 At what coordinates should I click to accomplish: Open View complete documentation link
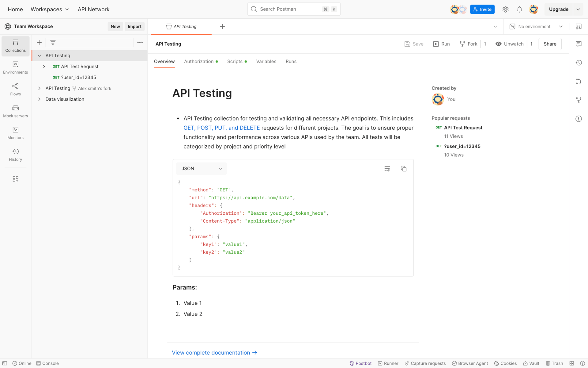coord(214,353)
